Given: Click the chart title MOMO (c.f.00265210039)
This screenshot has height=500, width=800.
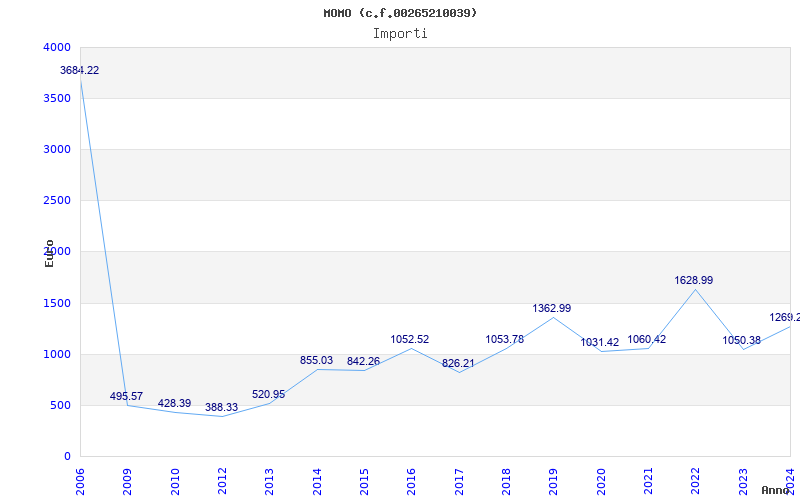Looking at the screenshot, I should tap(400, 13).
